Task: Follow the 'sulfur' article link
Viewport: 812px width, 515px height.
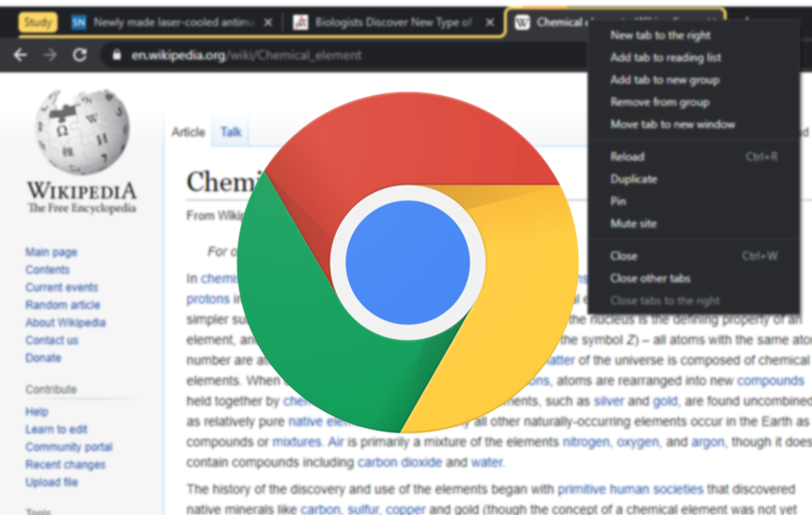Action: (363, 509)
